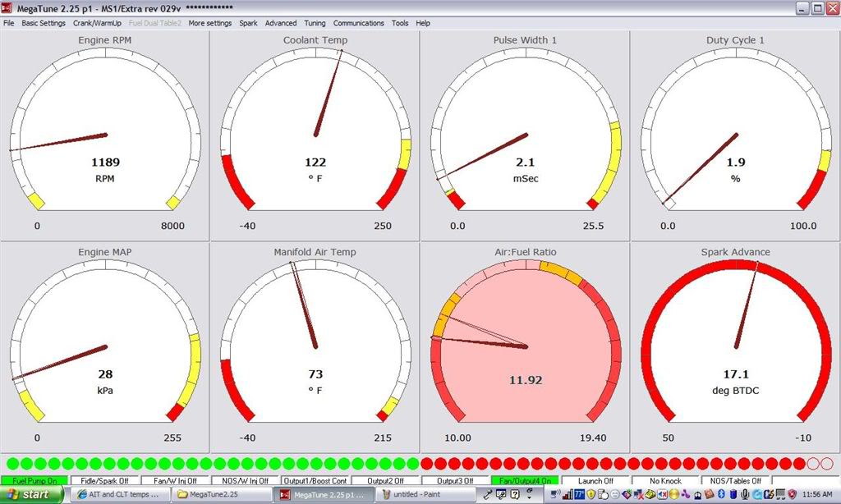Click the Engine RPM gauge

[x=104, y=135]
